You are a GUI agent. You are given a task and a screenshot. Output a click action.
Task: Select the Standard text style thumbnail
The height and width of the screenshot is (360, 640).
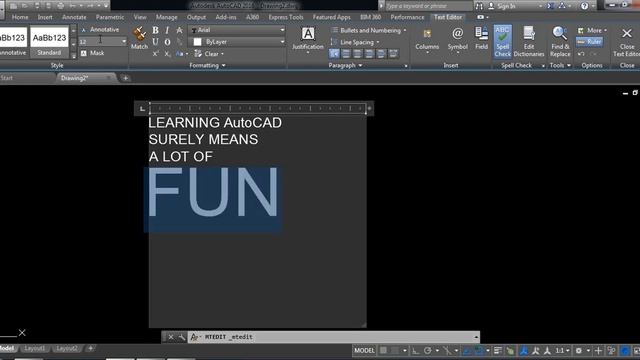[x=49, y=41]
